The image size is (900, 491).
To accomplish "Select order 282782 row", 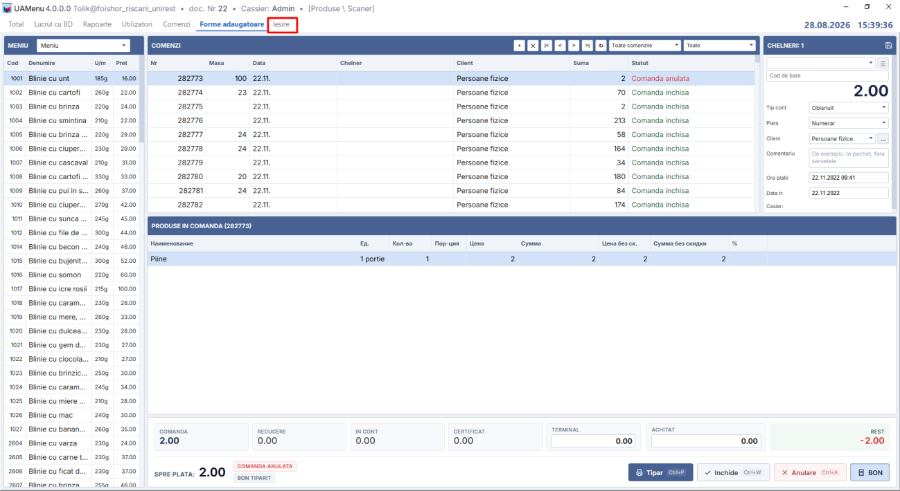I will (451, 204).
